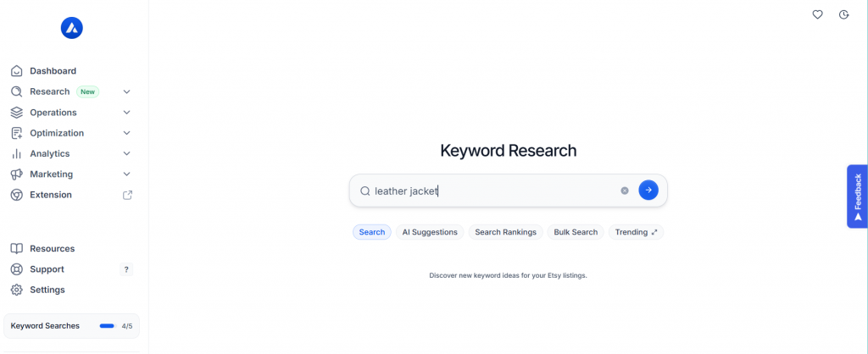Screen dimensions: 868x354
Task: Clear search text with the X icon
Action: click(x=625, y=191)
